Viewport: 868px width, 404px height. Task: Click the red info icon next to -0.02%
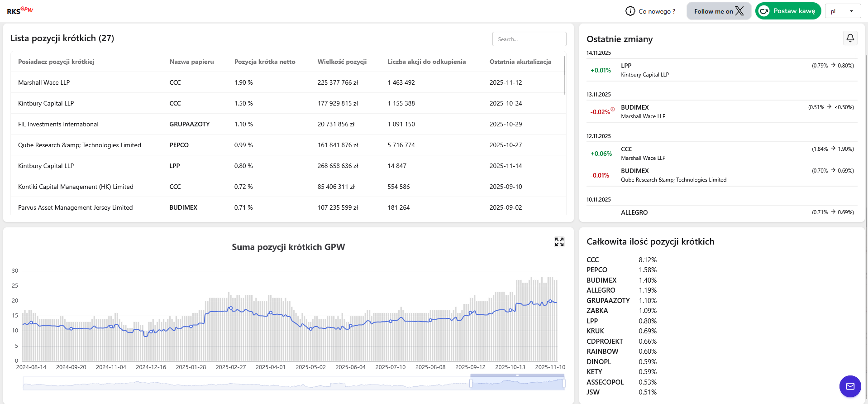[613, 109]
